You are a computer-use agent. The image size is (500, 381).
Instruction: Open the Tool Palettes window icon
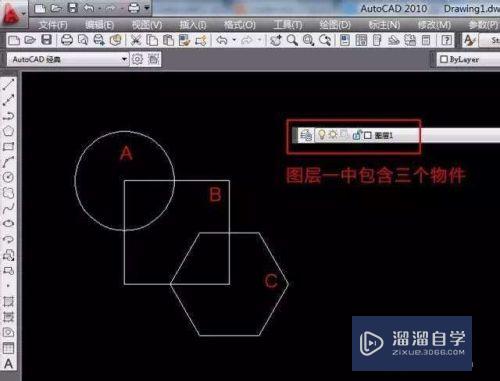coord(377,40)
